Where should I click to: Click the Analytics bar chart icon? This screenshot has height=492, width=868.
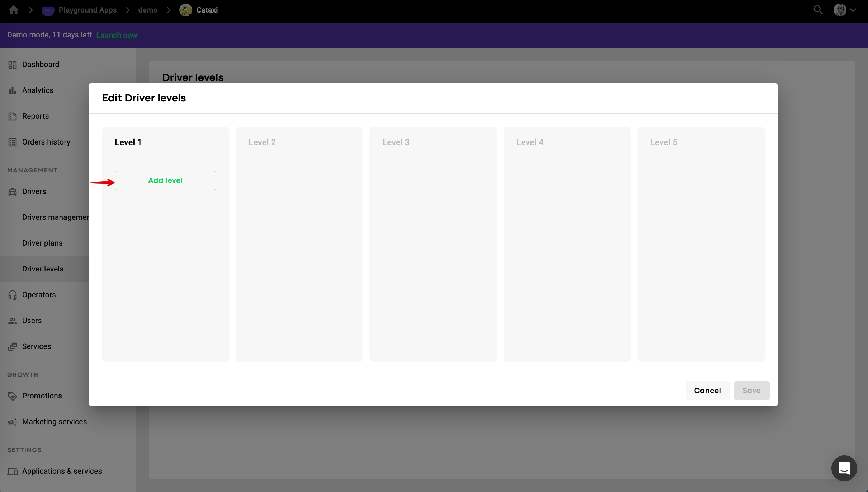[13, 90]
